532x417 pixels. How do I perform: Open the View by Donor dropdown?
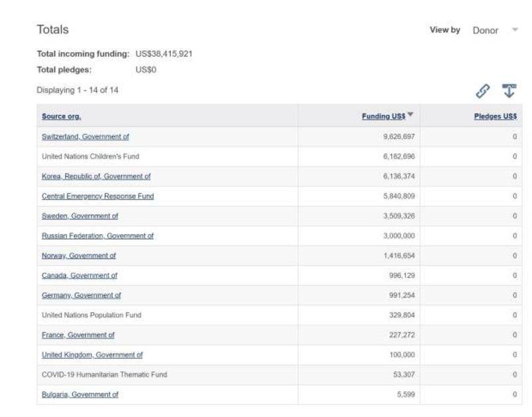pyautogui.click(x=494, y=31)
